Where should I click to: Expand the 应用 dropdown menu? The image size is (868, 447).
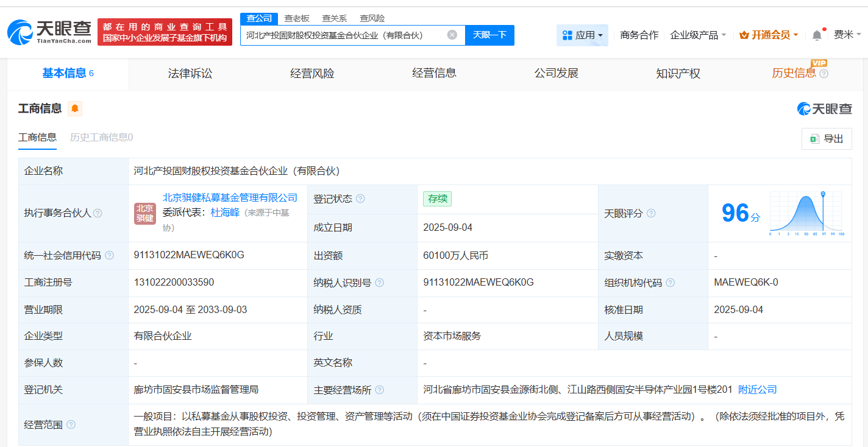(x=582, y=35)
